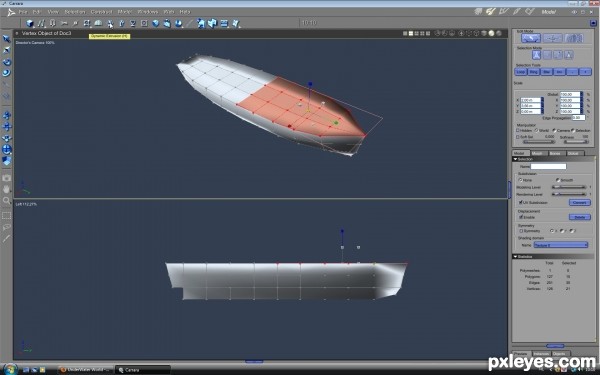Select the Selection manipulator radio button

click(x=573, y=130)
